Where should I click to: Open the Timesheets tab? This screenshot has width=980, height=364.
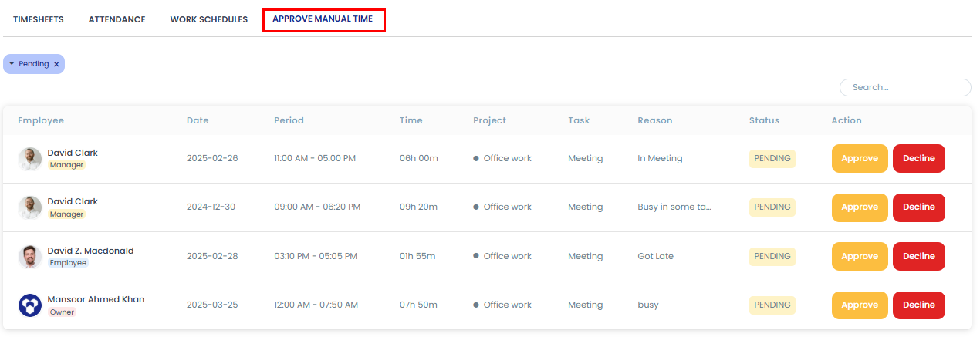38,19
